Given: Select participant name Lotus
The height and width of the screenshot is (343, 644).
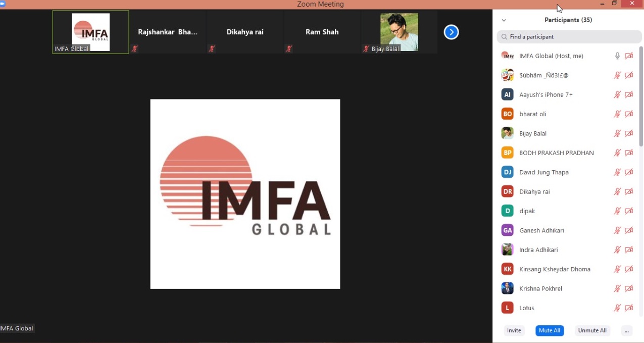Looking at the screenshot, I should pyautogui.click(x=527, y=308).
